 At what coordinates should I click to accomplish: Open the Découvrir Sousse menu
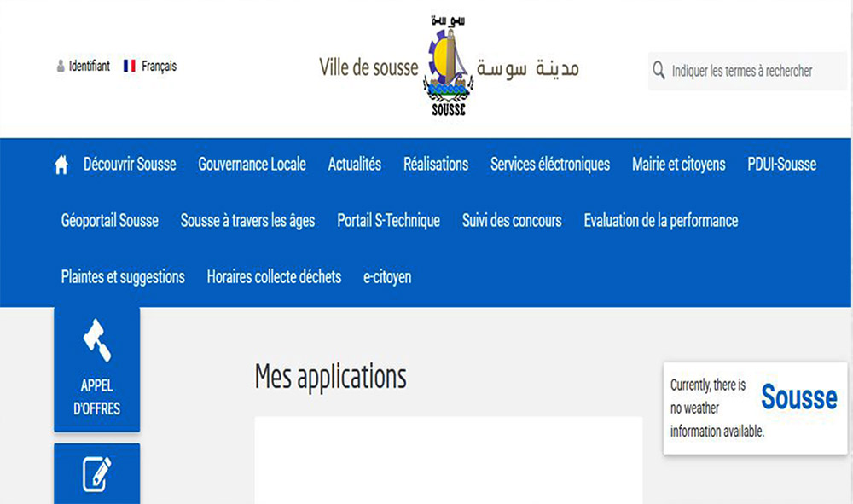(130, 165)
